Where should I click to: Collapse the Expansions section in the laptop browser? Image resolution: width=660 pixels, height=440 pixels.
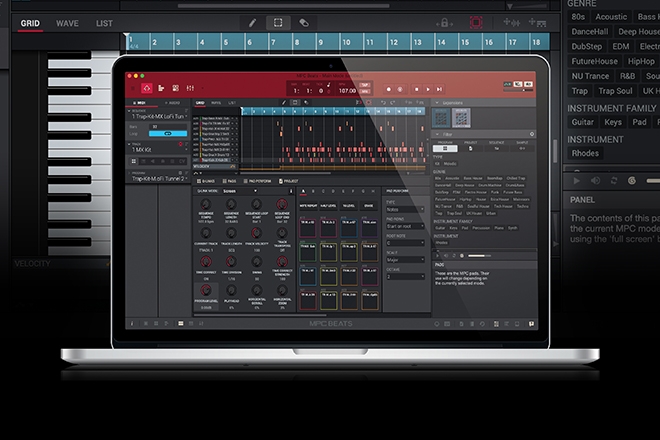coord(437,103)
